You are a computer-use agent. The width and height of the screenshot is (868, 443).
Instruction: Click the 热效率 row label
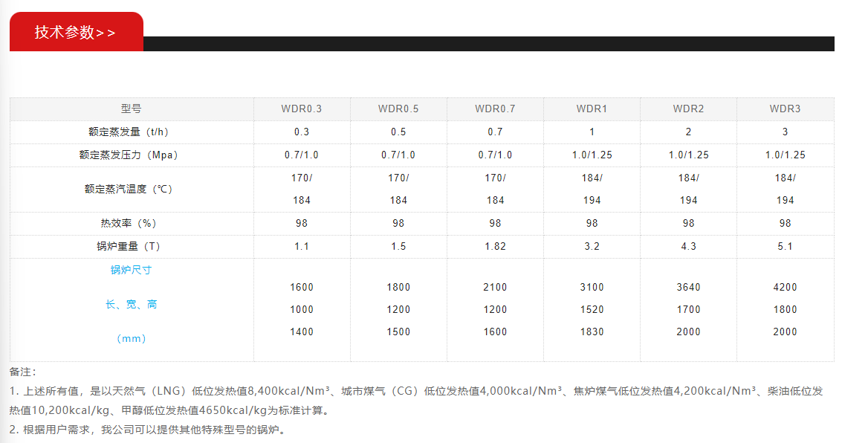tap(130, 223)
